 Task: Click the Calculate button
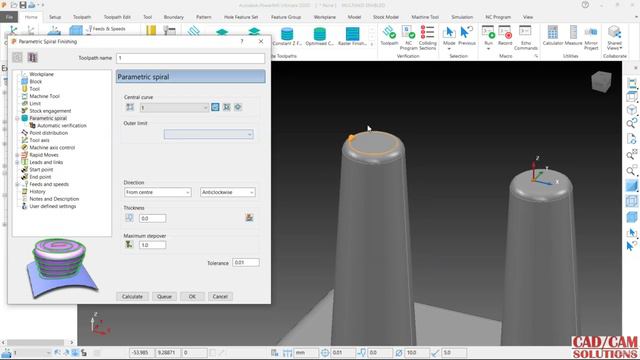tap(132, 296)
